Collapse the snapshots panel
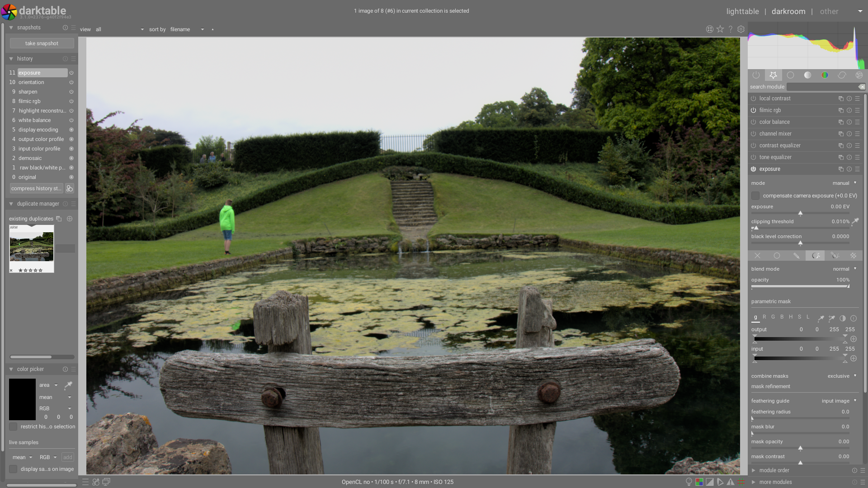 click(x=11, y=28)
